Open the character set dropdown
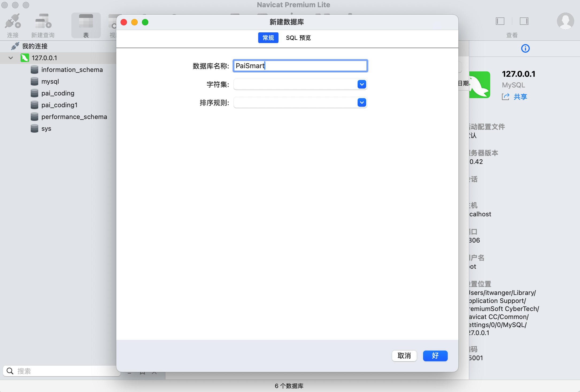The width and height of the screenshot is (580, 392). point(362,84)
